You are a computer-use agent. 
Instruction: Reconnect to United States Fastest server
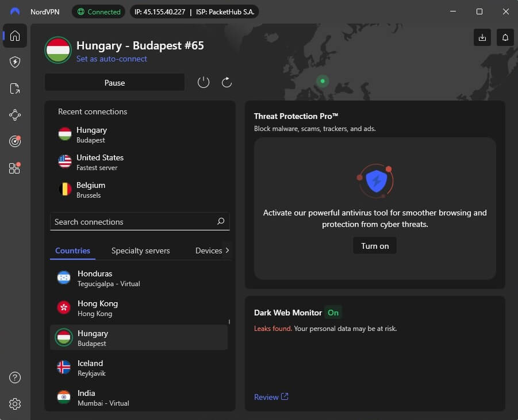[x=140, y=162]
